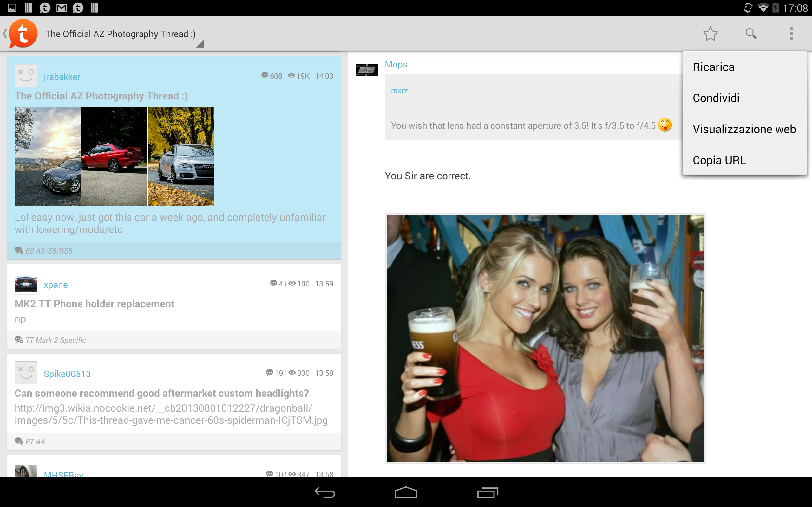
Task: Open search with magnifier icon
Action: [750, 34]
